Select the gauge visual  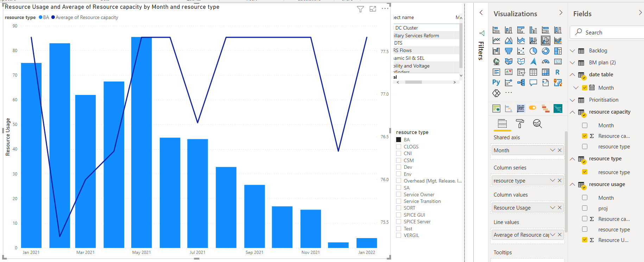pyautogui.click(x=545, y=62)
